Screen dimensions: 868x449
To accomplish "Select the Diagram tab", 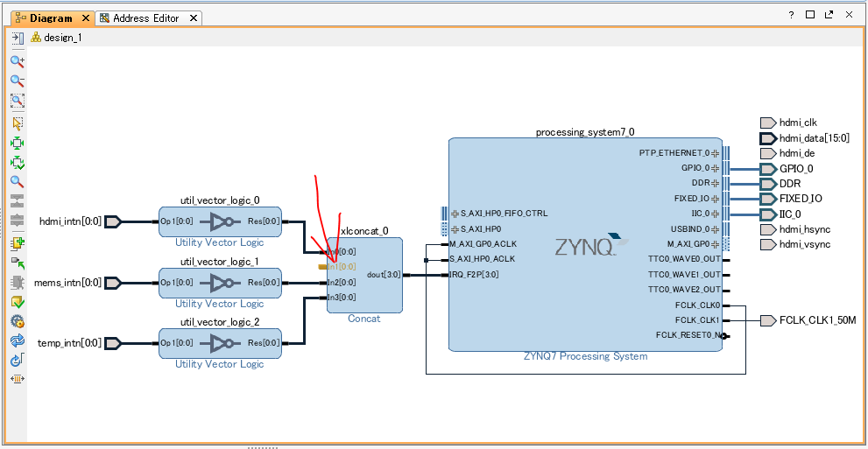I will tap(49, 18).
